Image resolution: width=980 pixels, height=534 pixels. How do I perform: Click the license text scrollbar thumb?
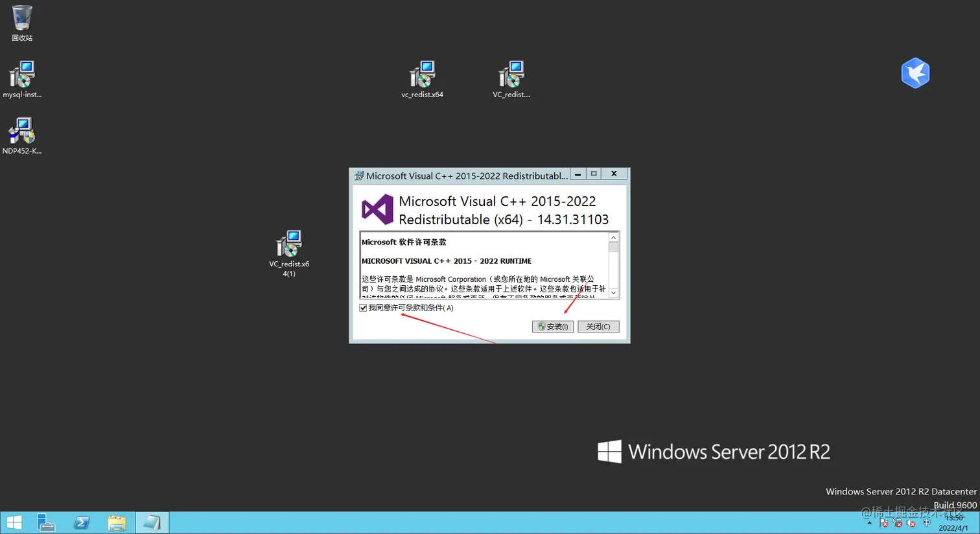tap(613, 247)
